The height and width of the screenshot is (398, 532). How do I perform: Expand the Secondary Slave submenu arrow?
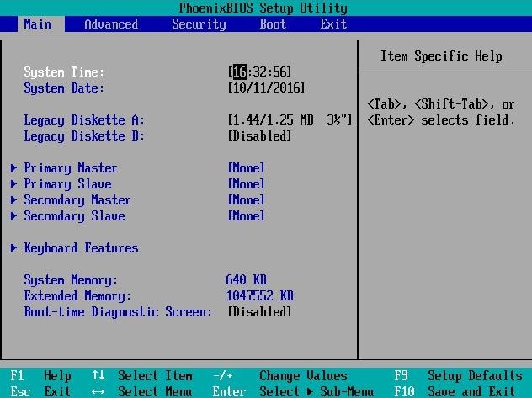tap(13, 215)
